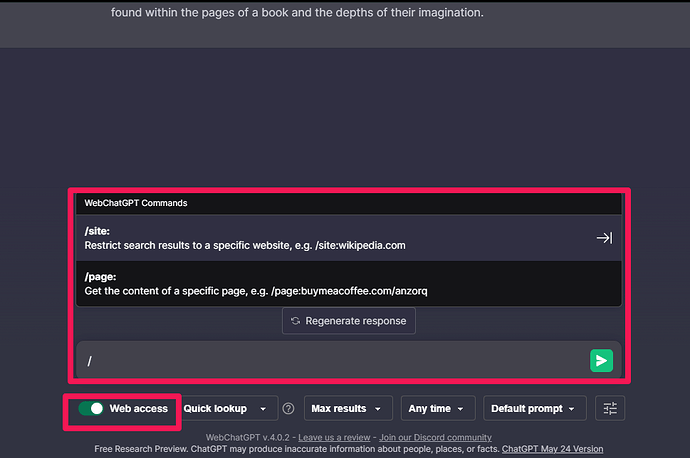
Task: Choose the /page: command option
Action: (349, 284)
